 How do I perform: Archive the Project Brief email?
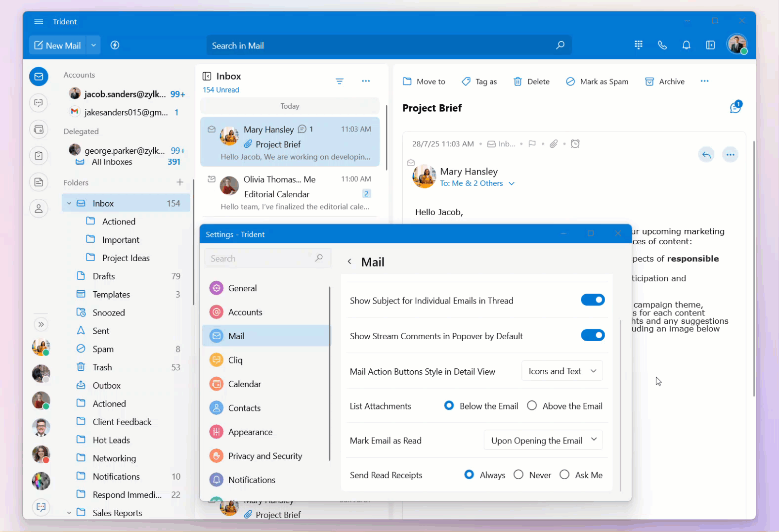point(665,82)
